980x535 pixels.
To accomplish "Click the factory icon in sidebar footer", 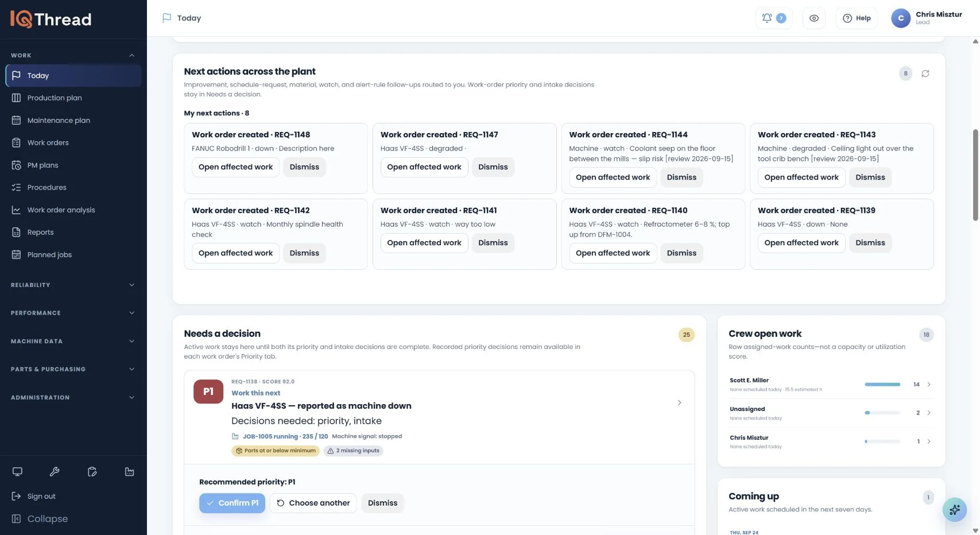I will (x=129, y=472).
